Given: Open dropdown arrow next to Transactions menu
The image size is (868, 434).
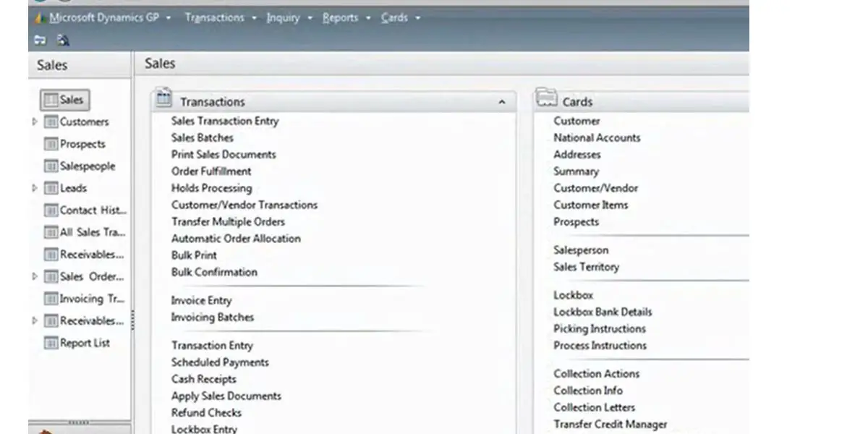Looking at the screenshot, I should tap(254, 18).
